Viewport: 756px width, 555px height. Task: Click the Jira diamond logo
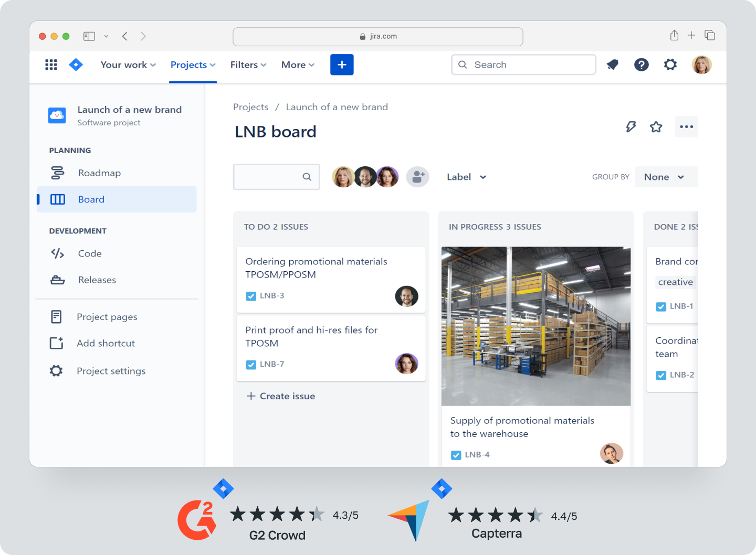coord(76,65)
